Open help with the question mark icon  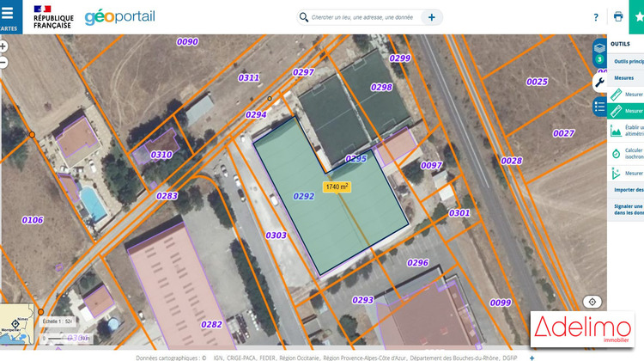596,17
